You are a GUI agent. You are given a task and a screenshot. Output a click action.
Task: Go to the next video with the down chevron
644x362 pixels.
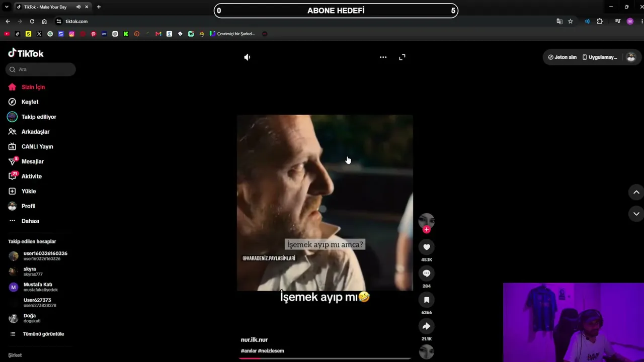coord(636,214)
